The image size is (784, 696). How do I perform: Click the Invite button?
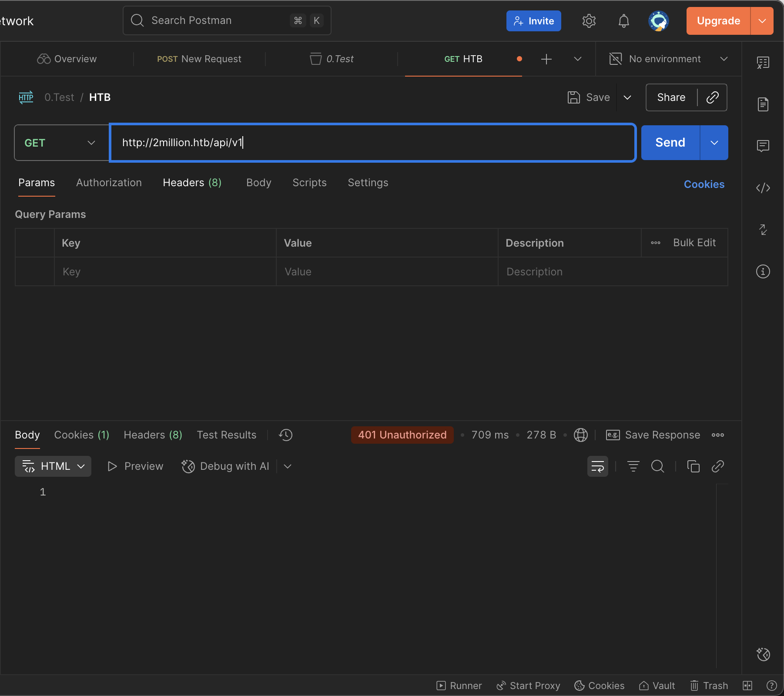tap(534, 21)
